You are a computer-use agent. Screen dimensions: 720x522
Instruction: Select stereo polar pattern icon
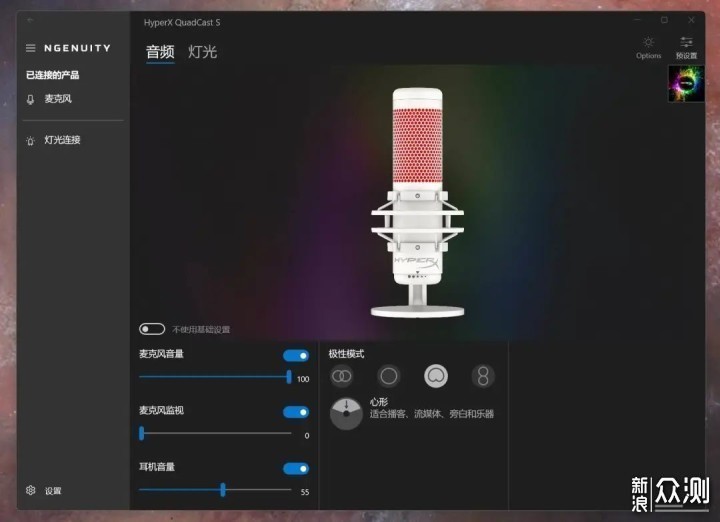342,376
